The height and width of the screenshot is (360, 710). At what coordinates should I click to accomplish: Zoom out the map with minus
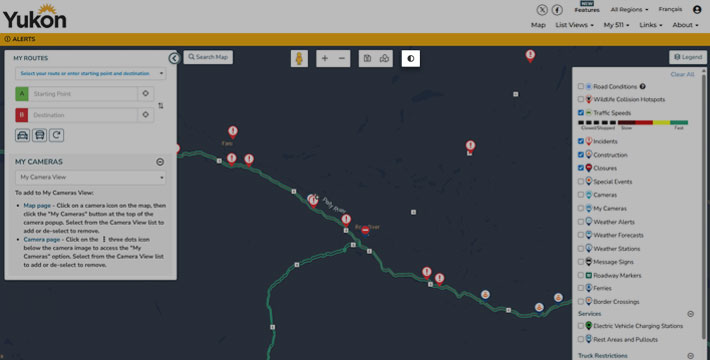point(342,58)
